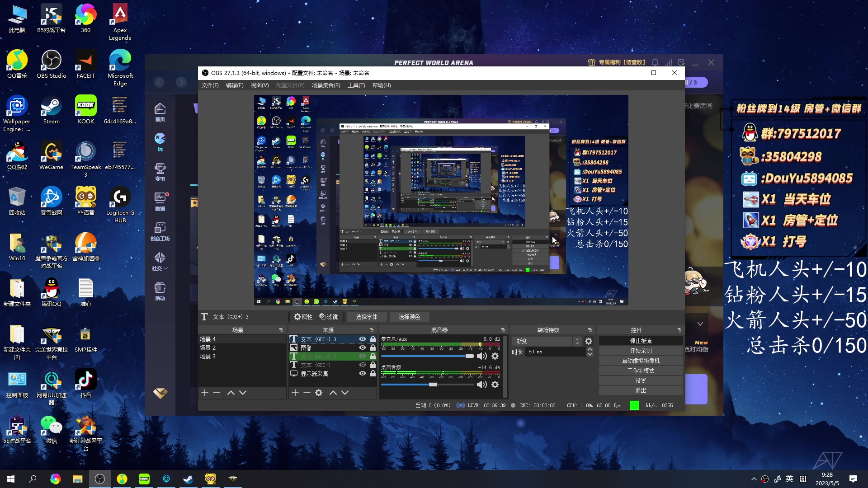Open 桌面音频 audio settings gear
Viewport: 868px width, 488px height.
click(495, 385)
